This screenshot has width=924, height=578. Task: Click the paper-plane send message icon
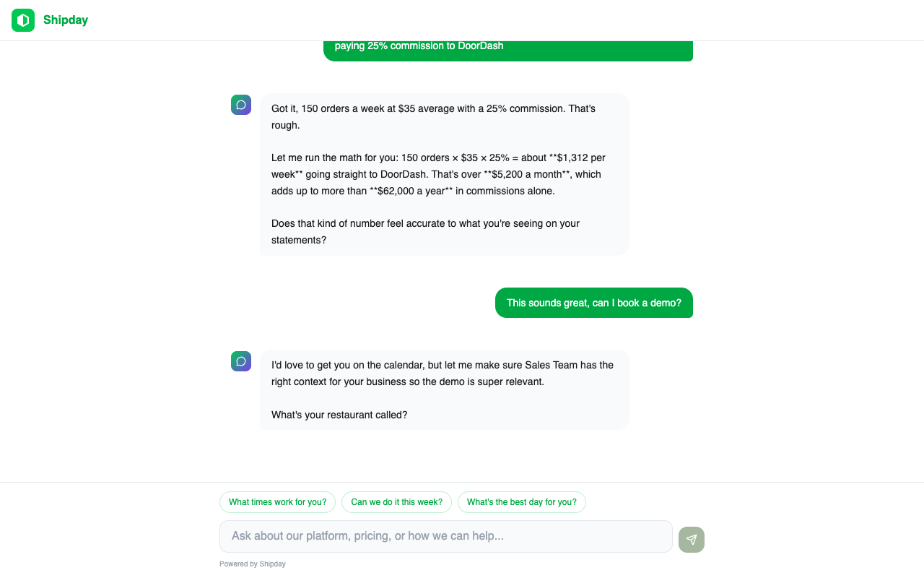[692, 540]
